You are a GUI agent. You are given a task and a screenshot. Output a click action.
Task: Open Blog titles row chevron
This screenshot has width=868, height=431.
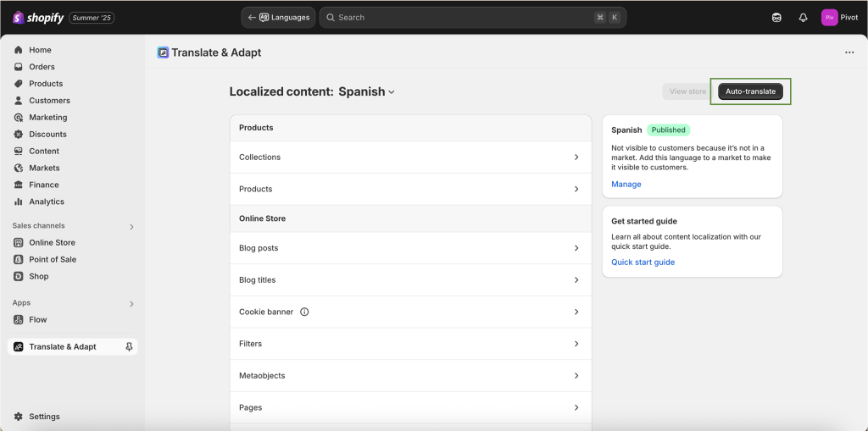(576, 280)
